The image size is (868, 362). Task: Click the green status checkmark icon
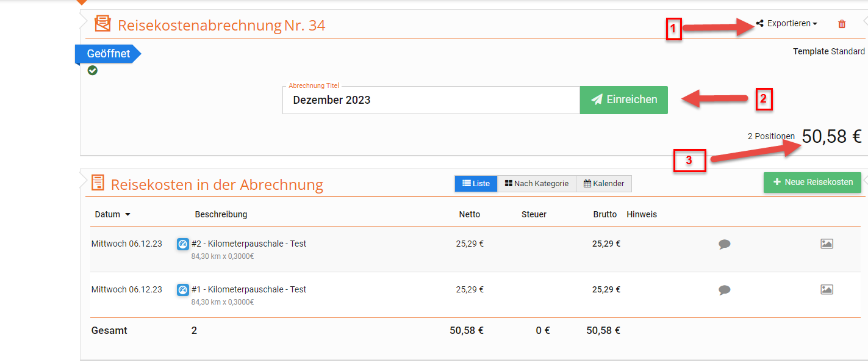pos(93,71)
